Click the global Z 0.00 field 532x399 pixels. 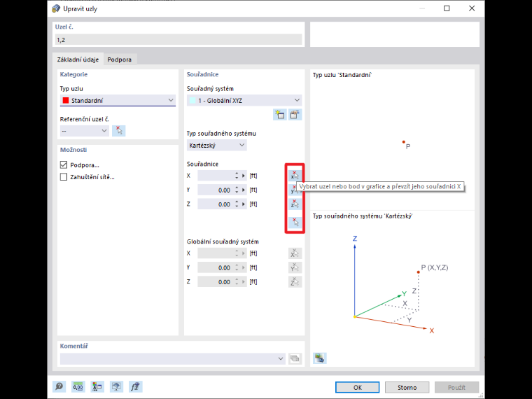tap(216, 282)
